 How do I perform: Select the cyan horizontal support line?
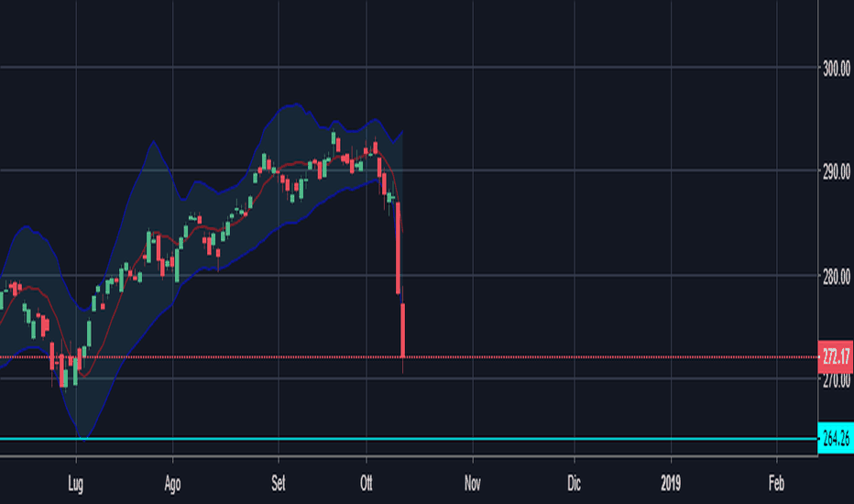click(x=409, y=439)
